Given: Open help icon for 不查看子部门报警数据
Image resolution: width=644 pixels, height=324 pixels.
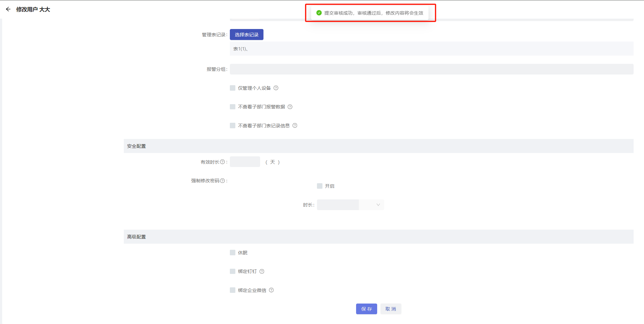Looking at the screenshot, I should 290,107.
